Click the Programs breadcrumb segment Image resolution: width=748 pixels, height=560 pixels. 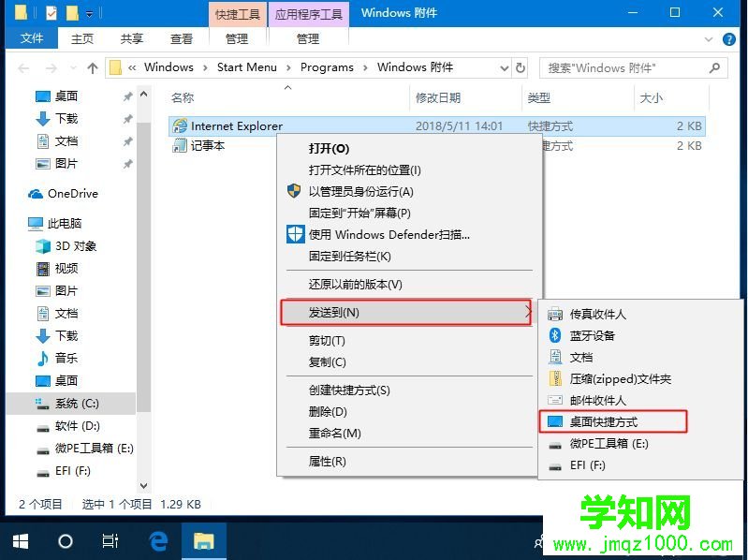point(327,67)
